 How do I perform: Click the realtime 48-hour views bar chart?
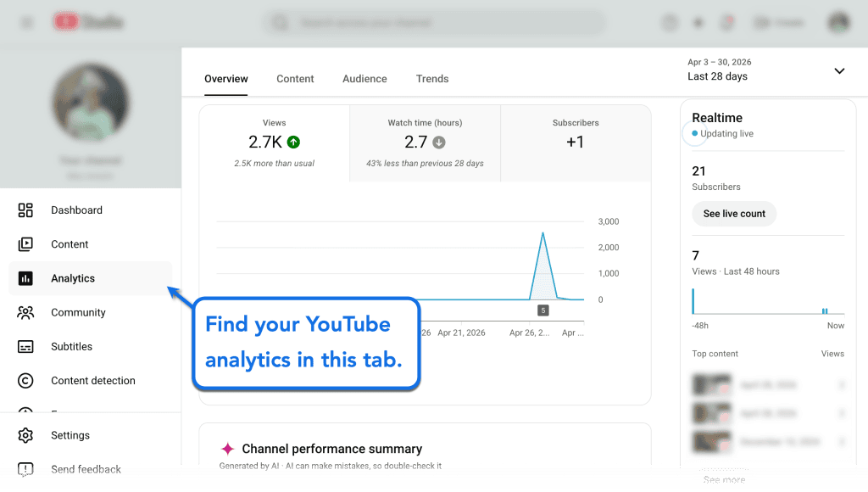point(768,301)
